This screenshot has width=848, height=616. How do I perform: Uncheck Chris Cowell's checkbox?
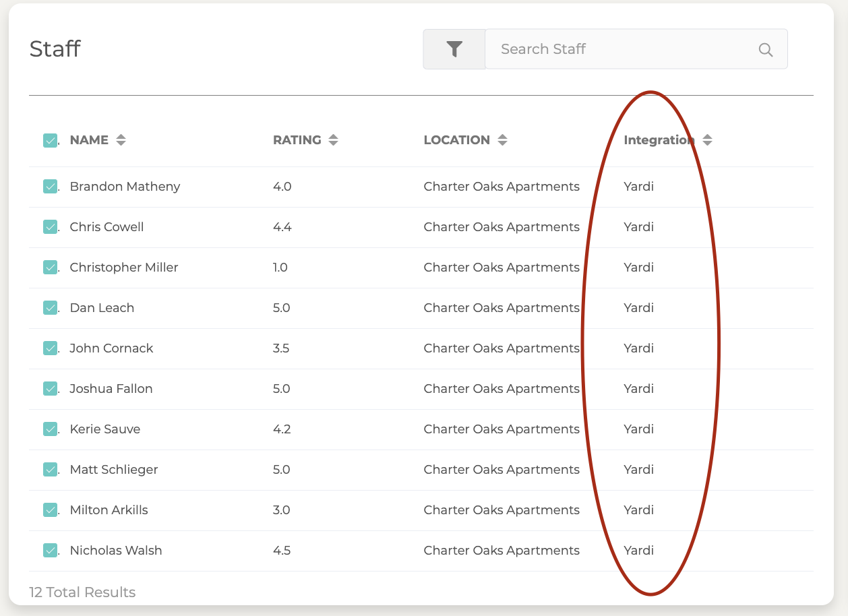click(51, 227)
